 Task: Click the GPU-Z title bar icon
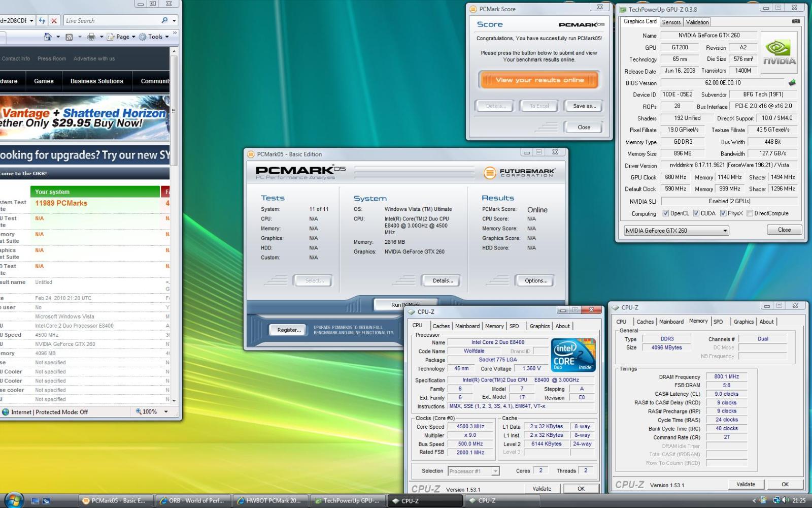point(623,9)
